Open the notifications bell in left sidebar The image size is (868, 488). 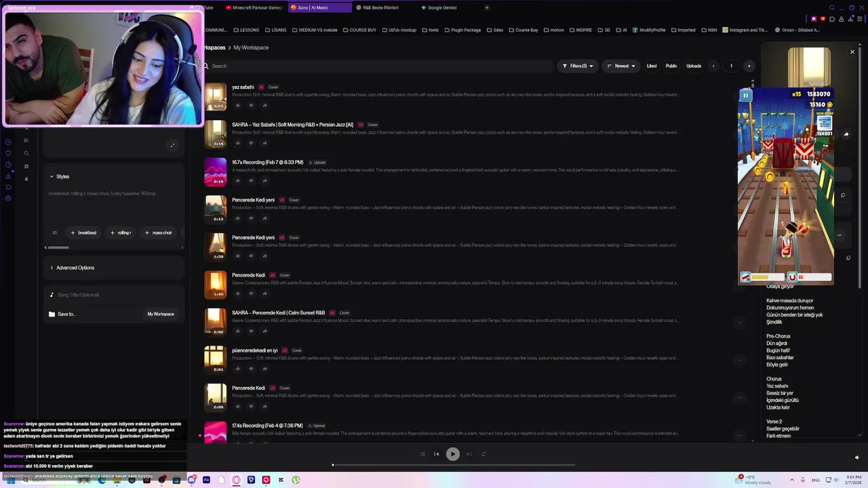click(x=26, y=179)
